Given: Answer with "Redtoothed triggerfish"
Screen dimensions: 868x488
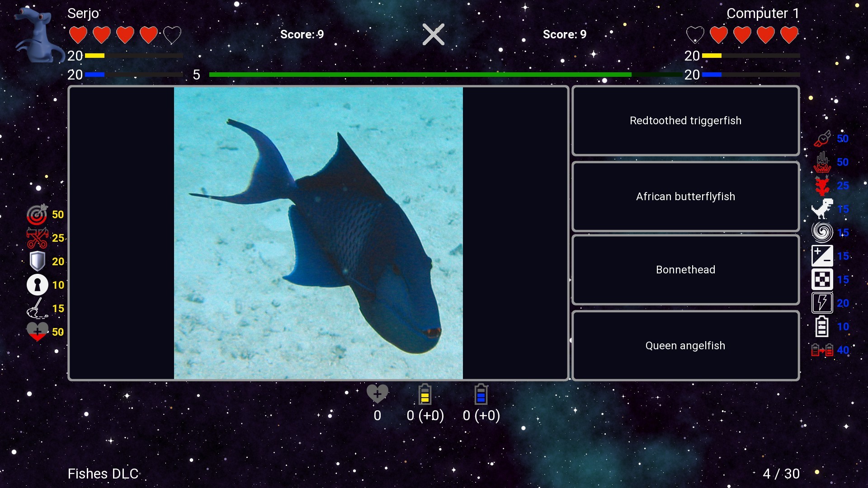Looking at the screenshot, I should 685,121.
